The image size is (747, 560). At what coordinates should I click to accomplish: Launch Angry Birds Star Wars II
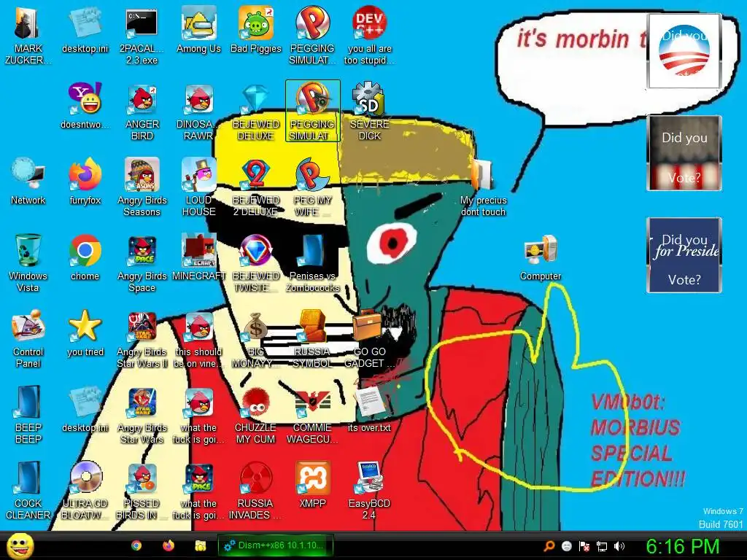[142, 338]
